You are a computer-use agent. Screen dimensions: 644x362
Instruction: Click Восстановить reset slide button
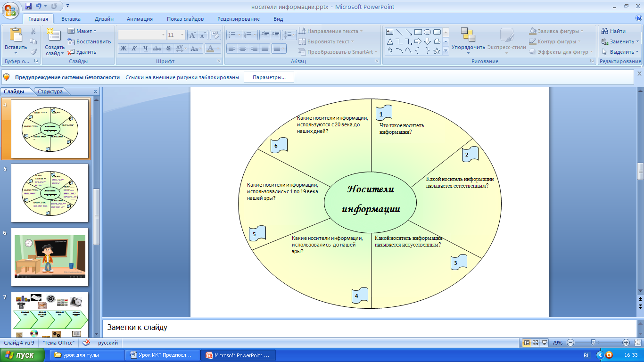pos(89,41)
